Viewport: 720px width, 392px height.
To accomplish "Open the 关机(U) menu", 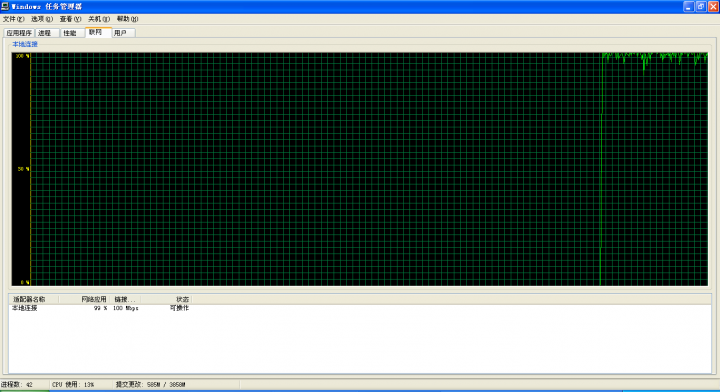I will click(99, 19).
